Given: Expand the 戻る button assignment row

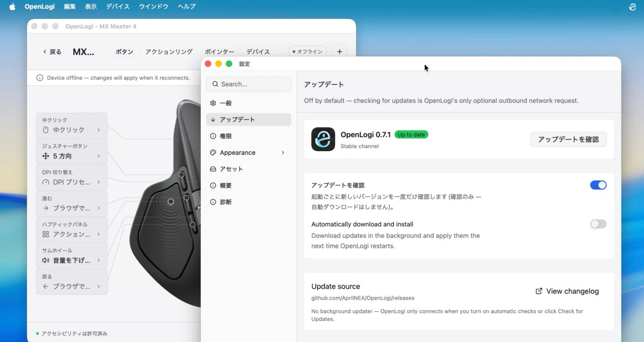Looking at the screenshot, I should 71,282.
